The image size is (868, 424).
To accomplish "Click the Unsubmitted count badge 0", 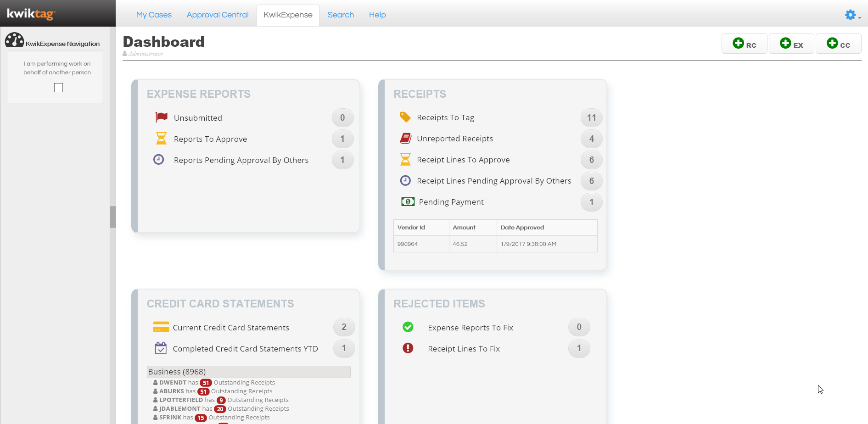I will (342, 117).
